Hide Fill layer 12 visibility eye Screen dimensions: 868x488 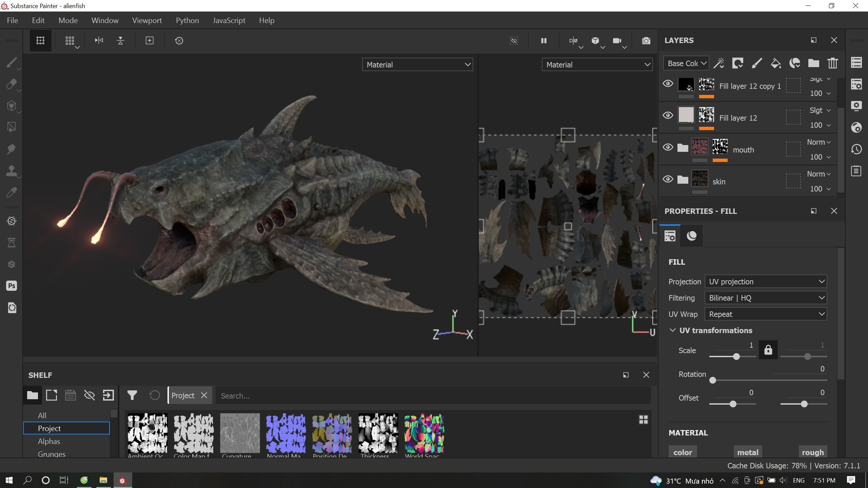(x=668, y=115)
